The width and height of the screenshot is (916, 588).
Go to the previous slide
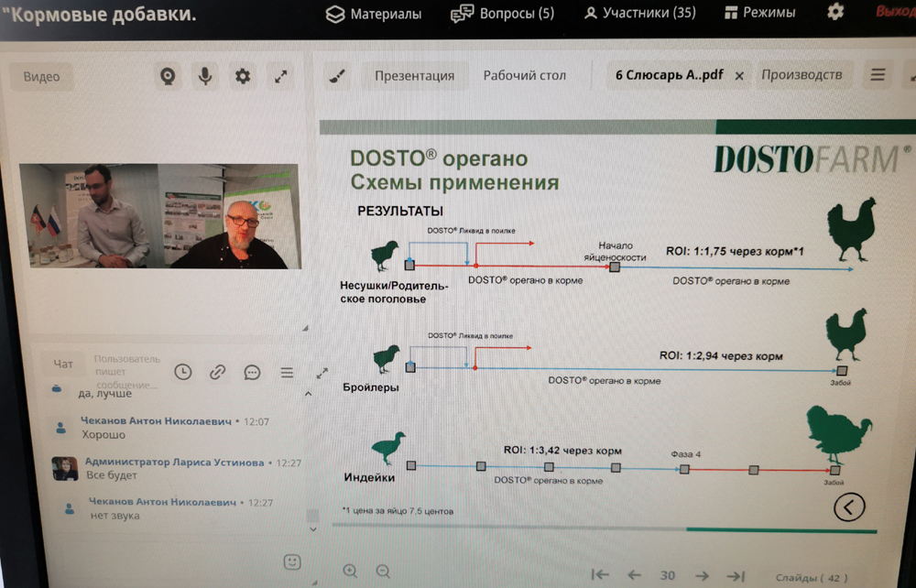[x=634, y=575]
